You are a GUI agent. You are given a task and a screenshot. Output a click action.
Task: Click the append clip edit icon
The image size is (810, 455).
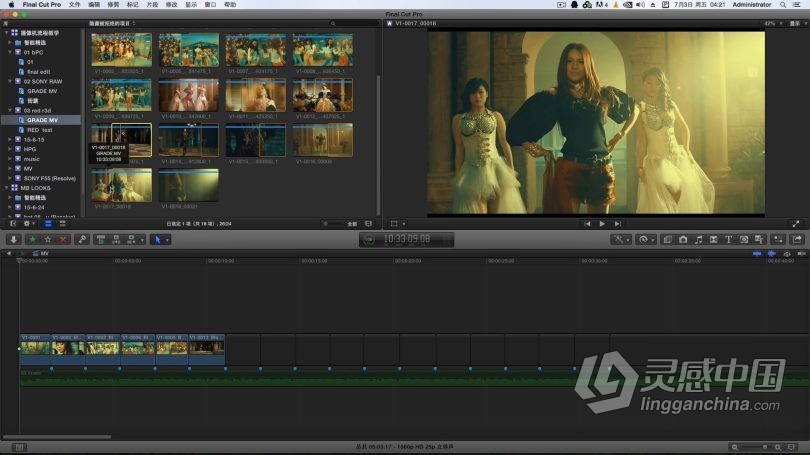(131, 240)
